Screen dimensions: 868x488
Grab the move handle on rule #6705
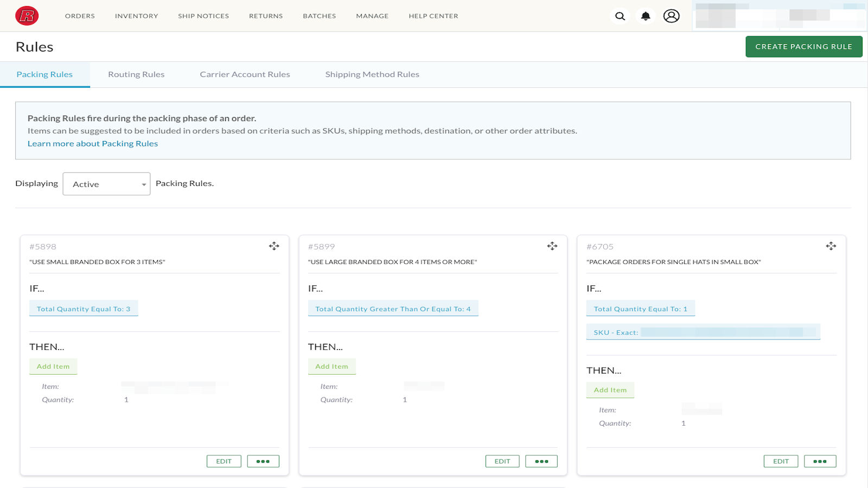coord(831,246)
